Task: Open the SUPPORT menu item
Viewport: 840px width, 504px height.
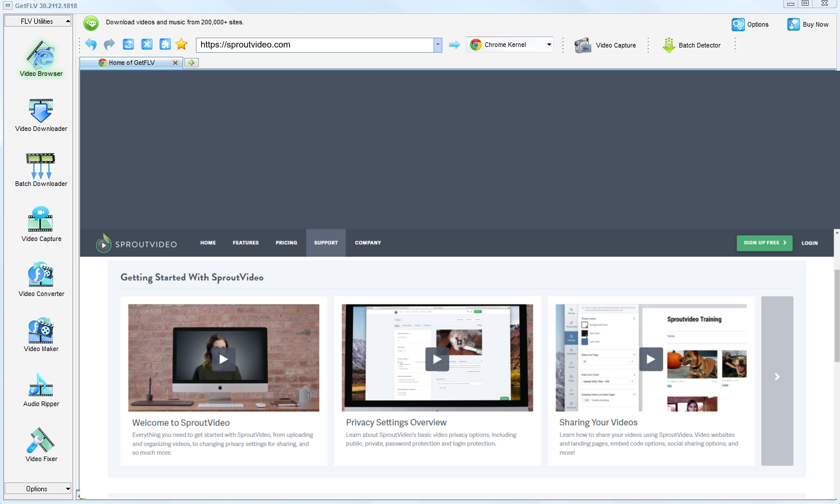Action: coord(326,243)
